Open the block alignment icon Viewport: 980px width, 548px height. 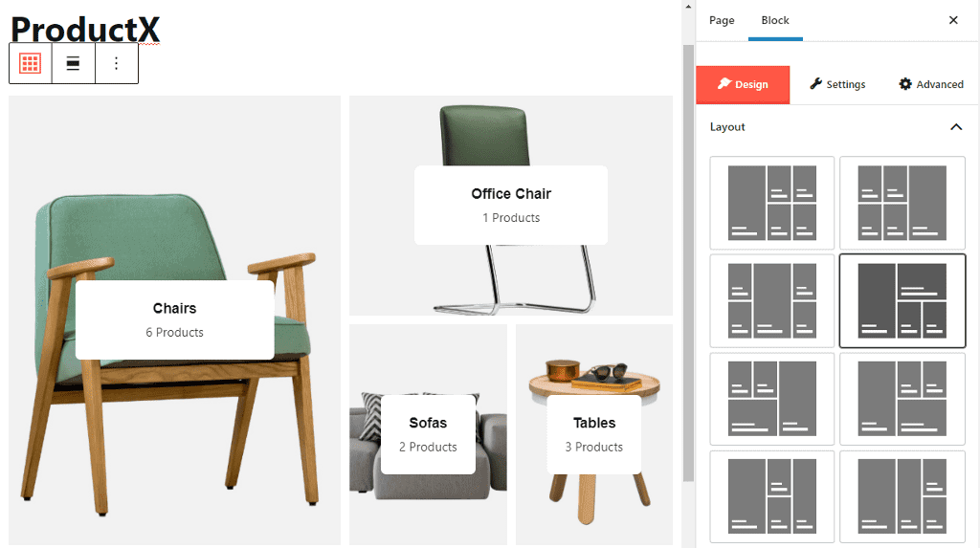74,63
